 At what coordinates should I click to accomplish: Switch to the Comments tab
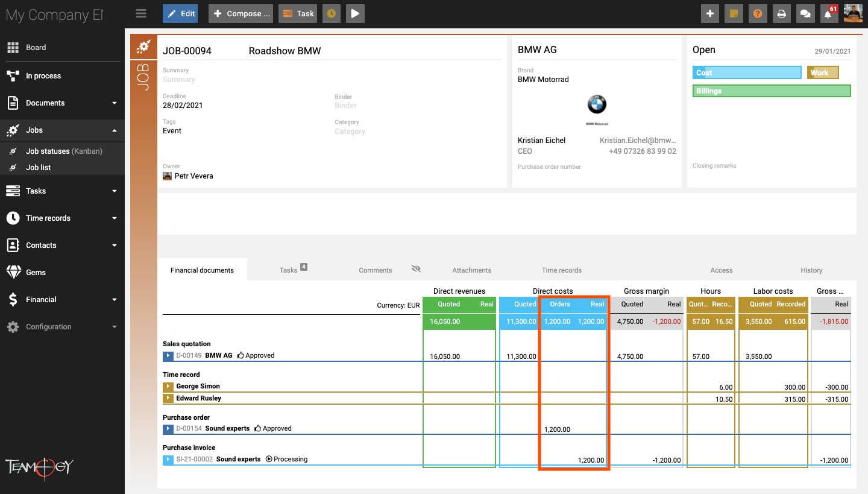pyautogui.click(x=376, y=270)
